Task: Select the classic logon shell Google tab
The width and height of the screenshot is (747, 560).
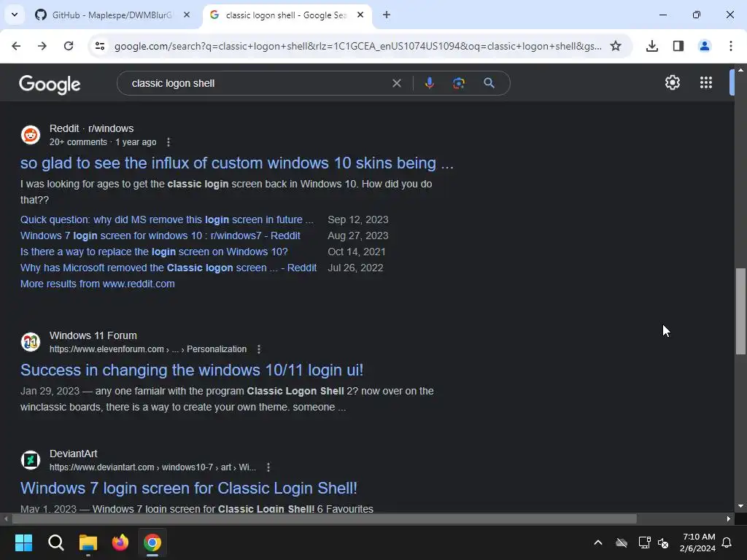Action: click(x=286, y=15)
